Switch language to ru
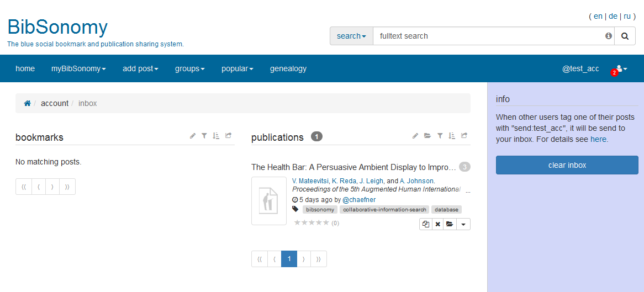This screenshot has height=292, width=644. tap(627, 16)
